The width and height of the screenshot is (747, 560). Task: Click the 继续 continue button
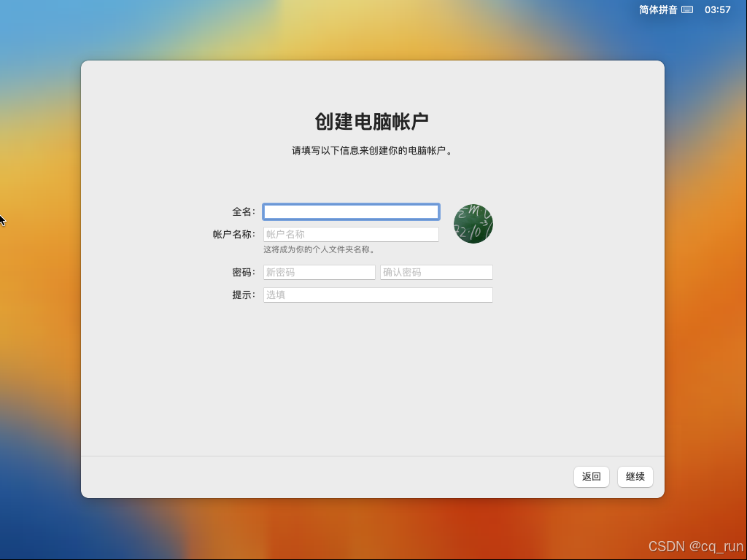(x=635, y=477)
